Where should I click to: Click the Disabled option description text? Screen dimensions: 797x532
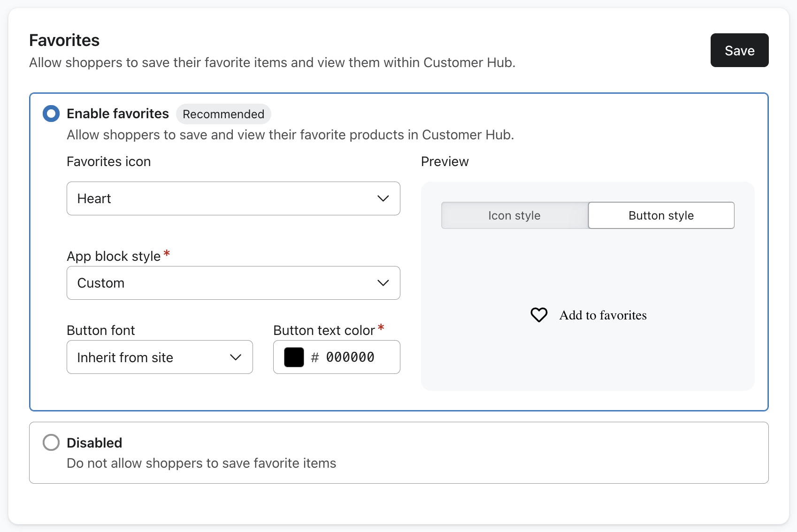point(201,463)
